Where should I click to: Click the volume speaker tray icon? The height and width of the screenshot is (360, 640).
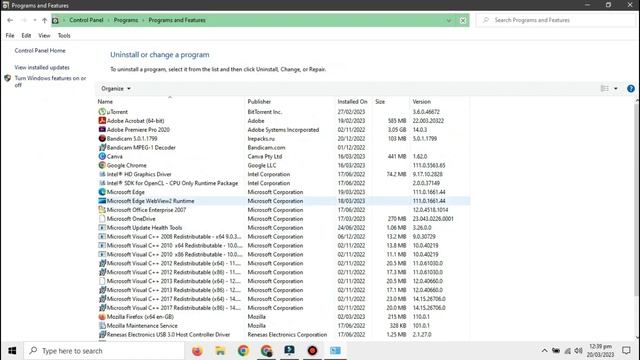(578, 351)
